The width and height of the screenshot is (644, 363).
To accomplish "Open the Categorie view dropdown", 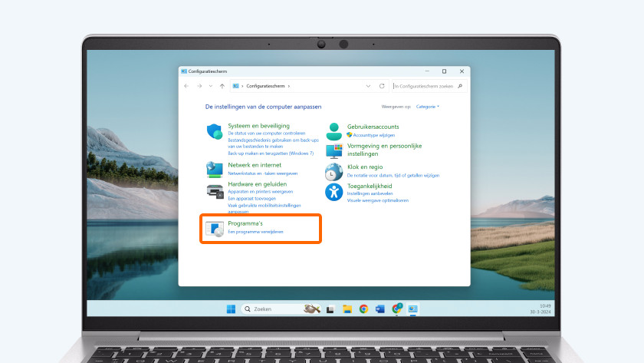I will pos(427,107).
